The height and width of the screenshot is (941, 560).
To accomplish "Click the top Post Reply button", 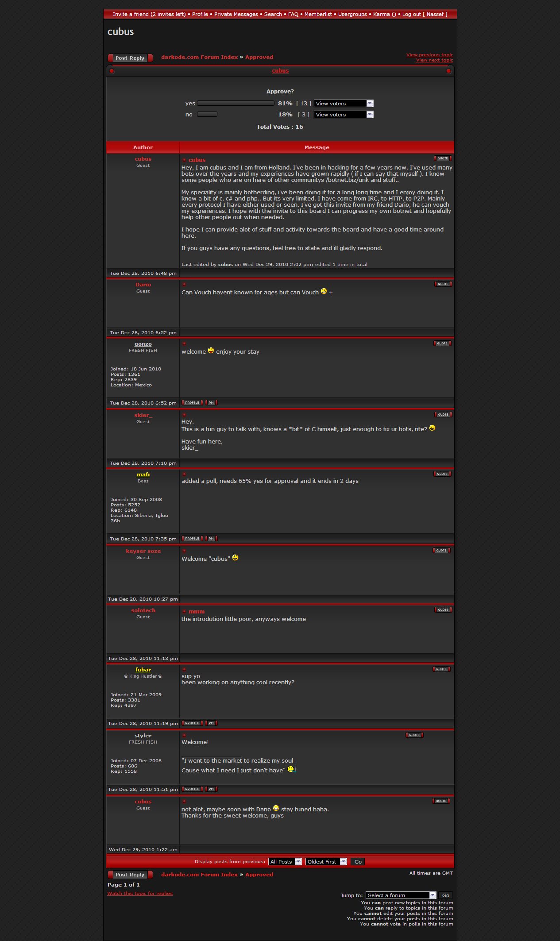I will tap(130, 58).
